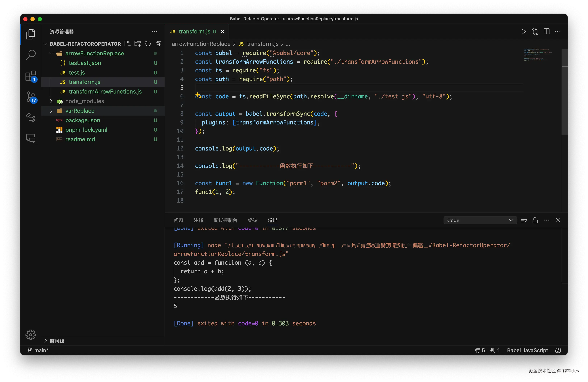
Task: Click the main* git branch status item
Action: [x=38, y=350]
